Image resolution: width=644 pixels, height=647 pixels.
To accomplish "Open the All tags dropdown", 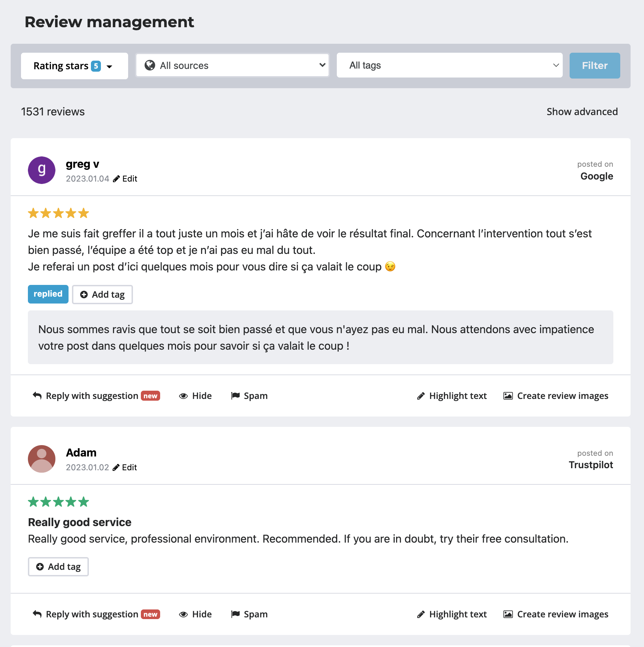I will point(449,65).
